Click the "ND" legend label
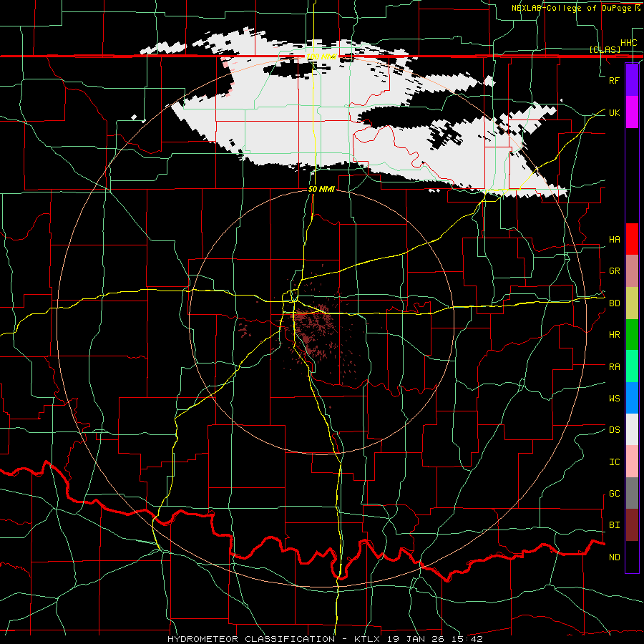 click(614, 557)
